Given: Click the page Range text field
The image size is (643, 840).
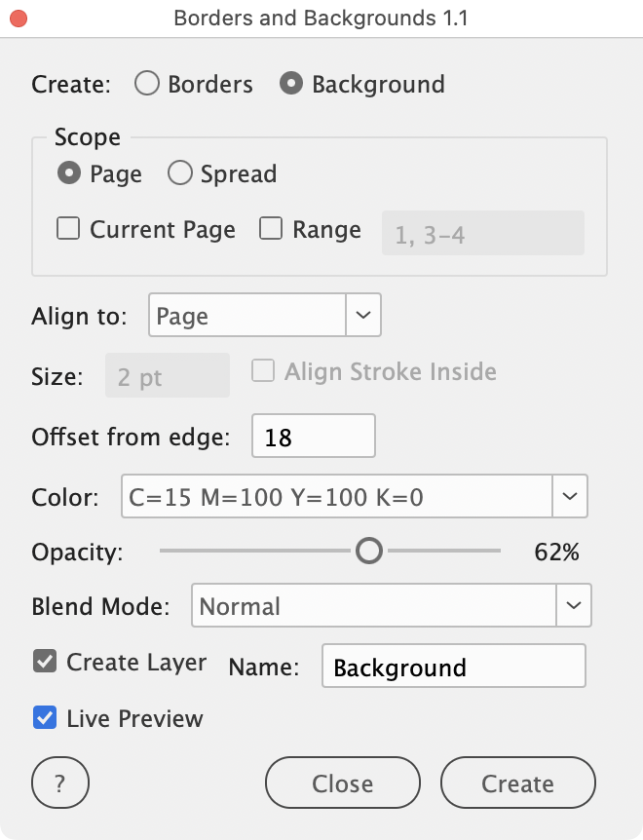Looking at the screenshot, I should [483, 233].
